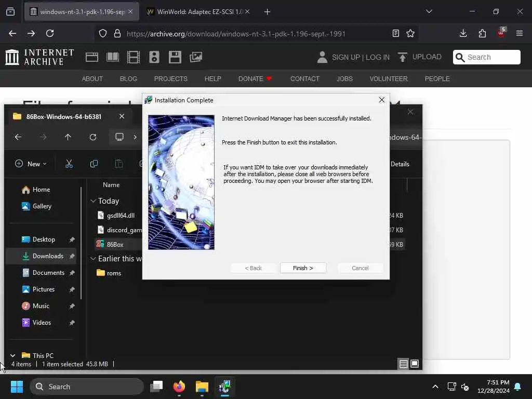Open CONTACT menu item
The height and width of the screenshot is (399, 532).
pos(304,79)
